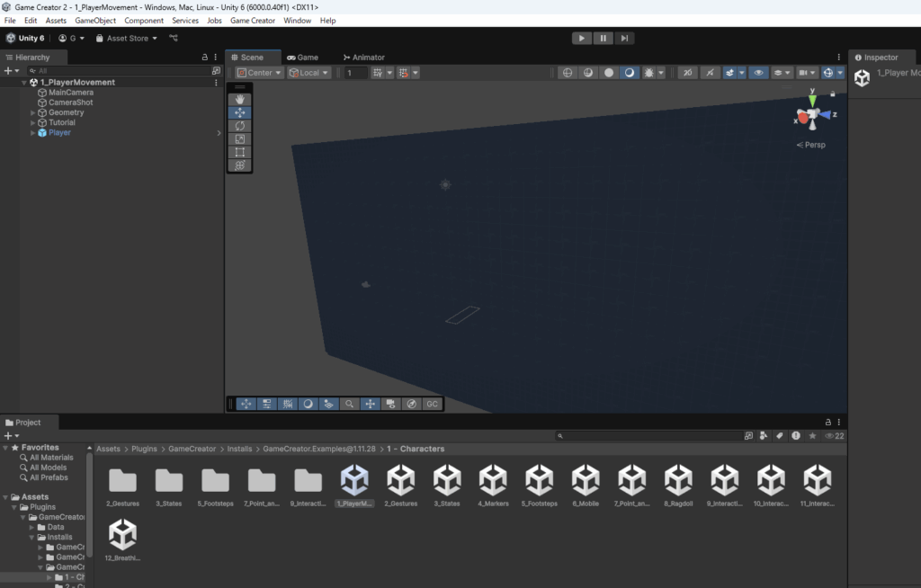Select MainCamera in the Hierarchy
Screen dimensions: 921x588
(x=70, y=93)
